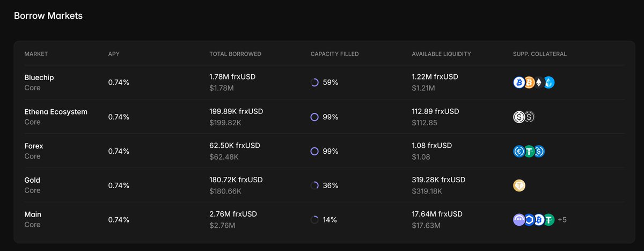Image resolution: width=644 pixels, height=251 pixels.
Task: Click the Ethereum diamond icon in Bluechip row
Action: 539,82
